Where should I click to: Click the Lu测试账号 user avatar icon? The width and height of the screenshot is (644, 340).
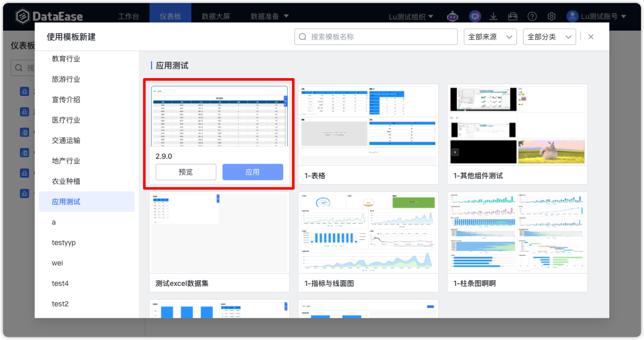pos(572,16)
